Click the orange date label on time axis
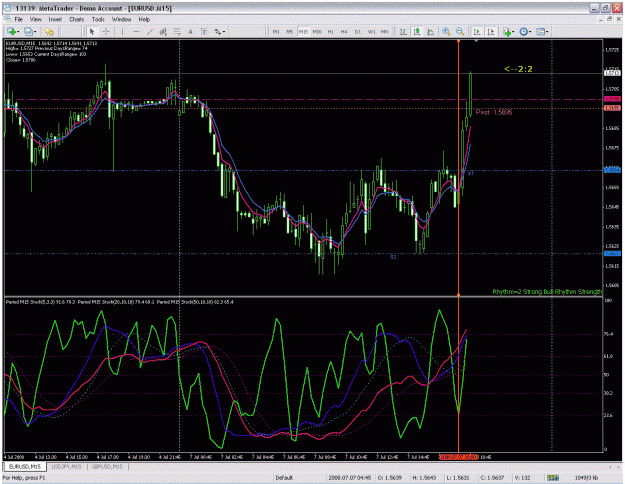 [x=458, y=457]
